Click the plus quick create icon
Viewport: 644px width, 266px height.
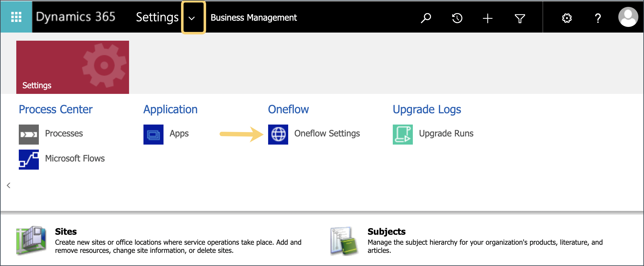(487, 18)
